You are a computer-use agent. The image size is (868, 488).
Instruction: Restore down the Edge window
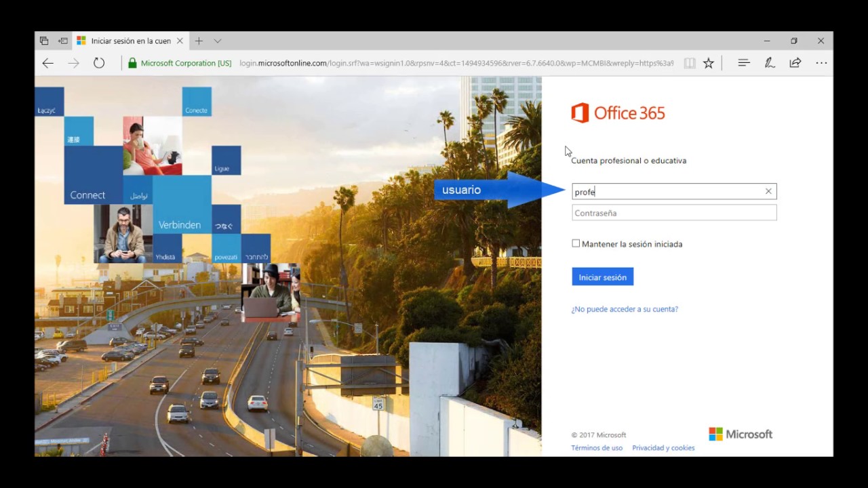coord(793,41)
